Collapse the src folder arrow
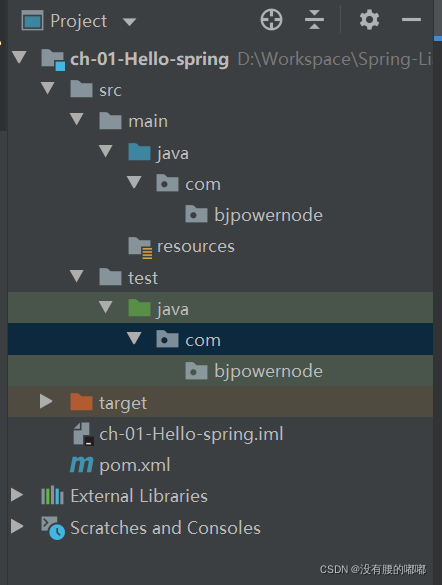Screen dimensions: 442x585 point(48,88)
